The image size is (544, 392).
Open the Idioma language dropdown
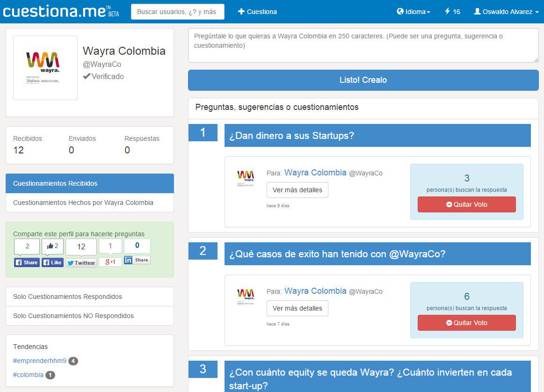[413, 12]
